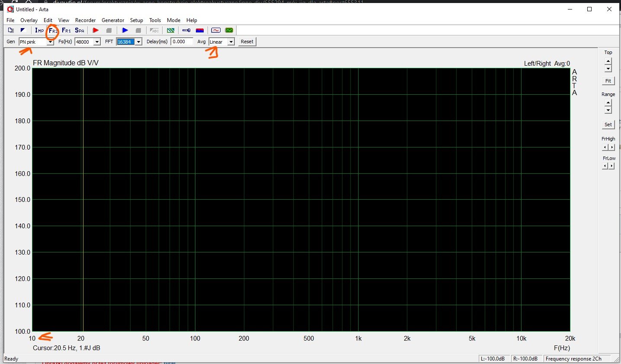Image resolution: width=621 pixels, height=364 pixels.
Task: Open the Gen signal type dropdown
Action: click(x=50, y=42)
